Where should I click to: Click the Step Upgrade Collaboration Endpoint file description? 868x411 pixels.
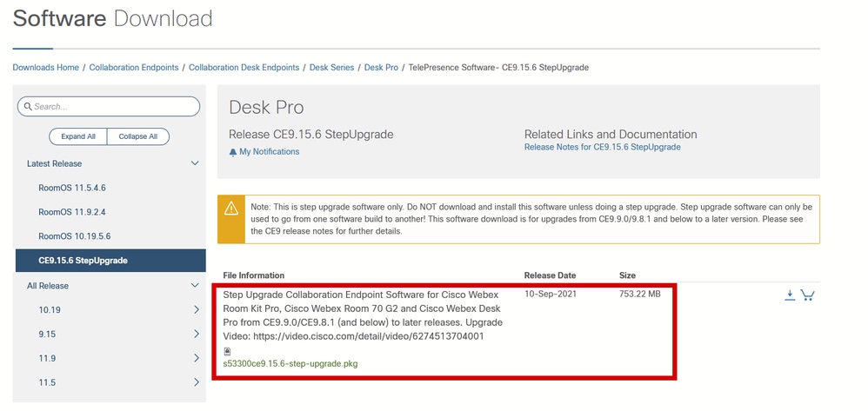(363, 315)
